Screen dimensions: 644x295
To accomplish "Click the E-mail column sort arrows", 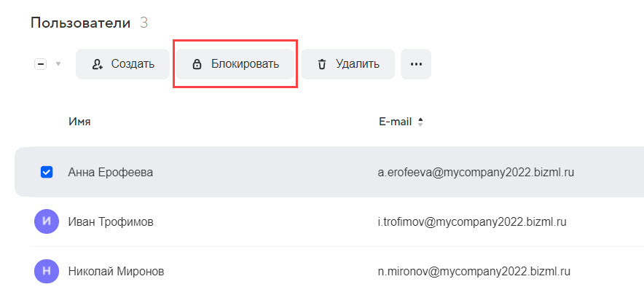I will coord(420,122).
